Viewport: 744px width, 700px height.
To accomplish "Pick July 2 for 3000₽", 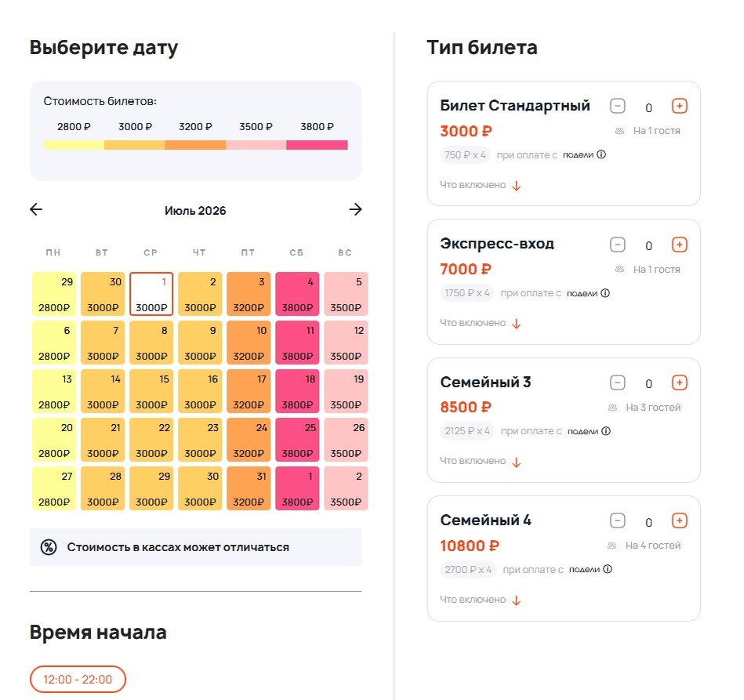I will (200, 294).
